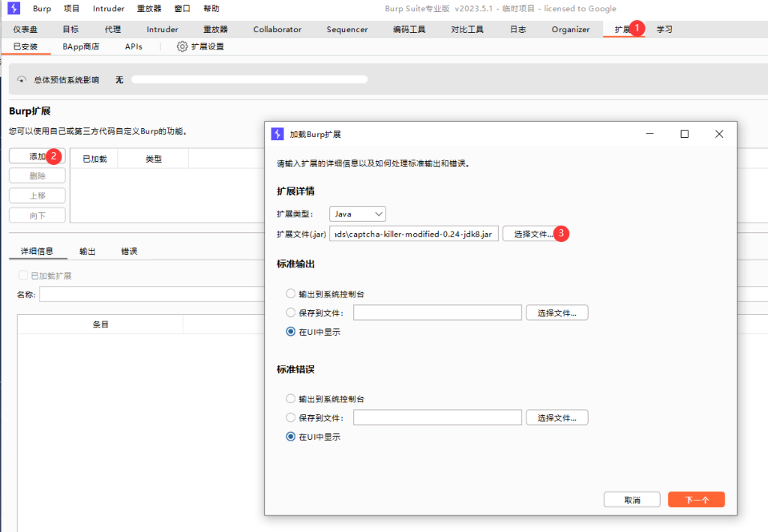Open the Intruder menu in menu bar

109,8
